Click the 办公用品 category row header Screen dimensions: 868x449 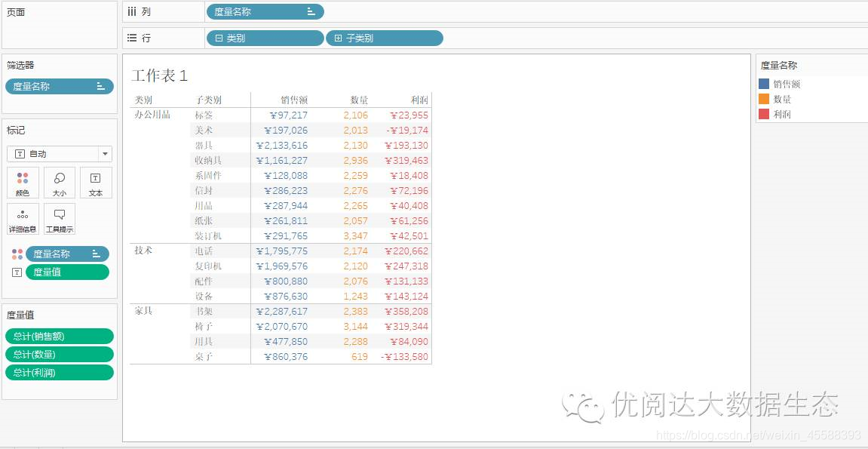coord(152,115)
